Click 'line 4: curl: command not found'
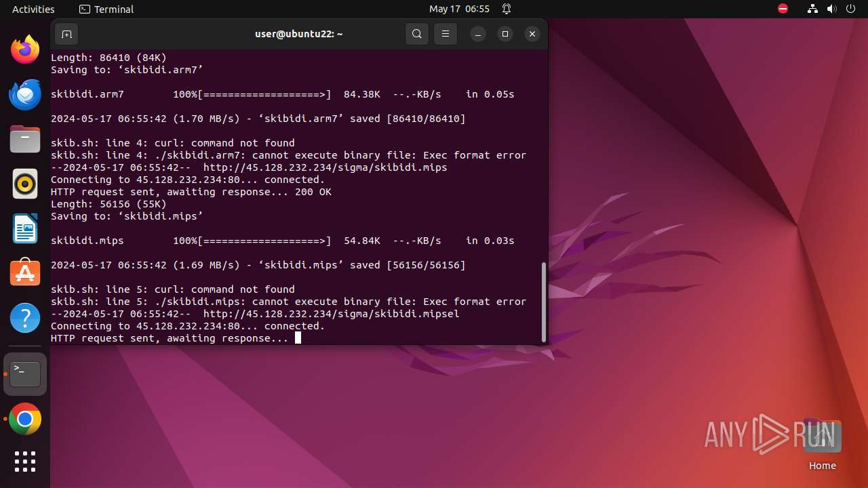 point(173,143)
